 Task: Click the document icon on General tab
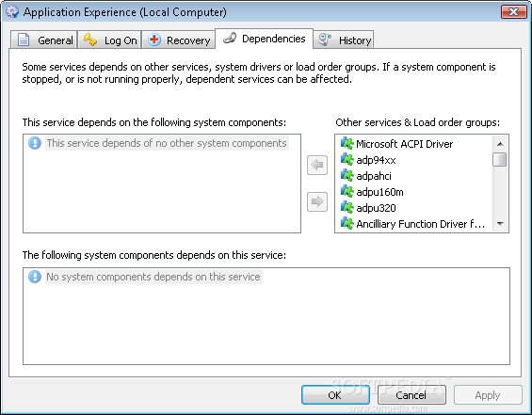pos(24,40)
